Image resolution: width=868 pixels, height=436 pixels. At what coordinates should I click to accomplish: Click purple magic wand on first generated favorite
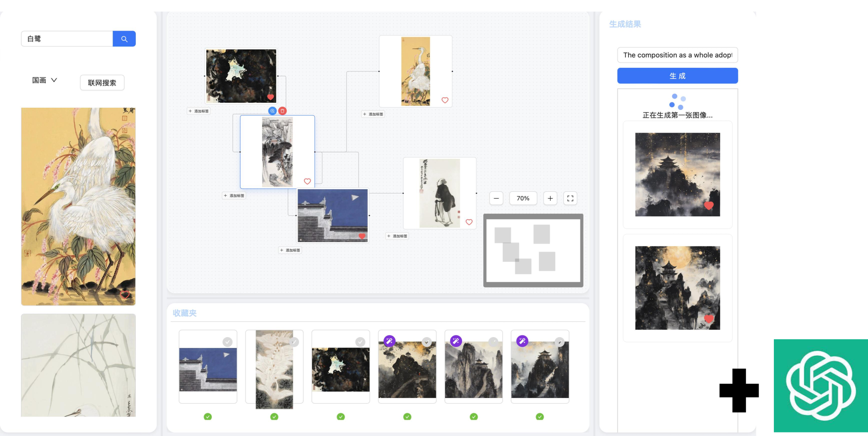click(390, 341)
